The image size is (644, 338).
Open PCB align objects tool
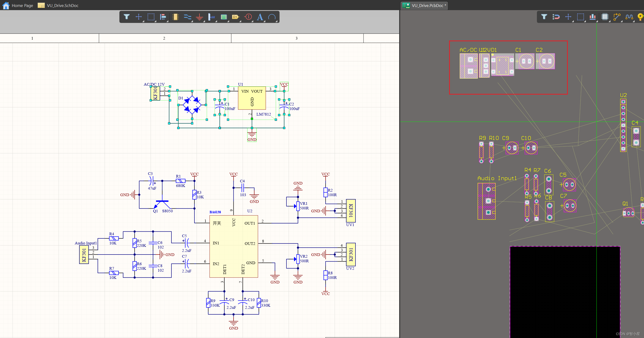coord(592,17)
